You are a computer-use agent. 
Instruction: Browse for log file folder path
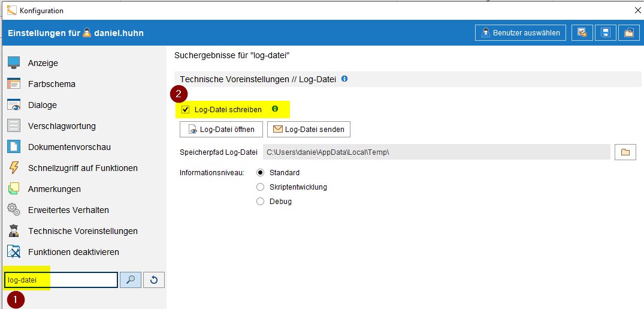pos(625,152)
